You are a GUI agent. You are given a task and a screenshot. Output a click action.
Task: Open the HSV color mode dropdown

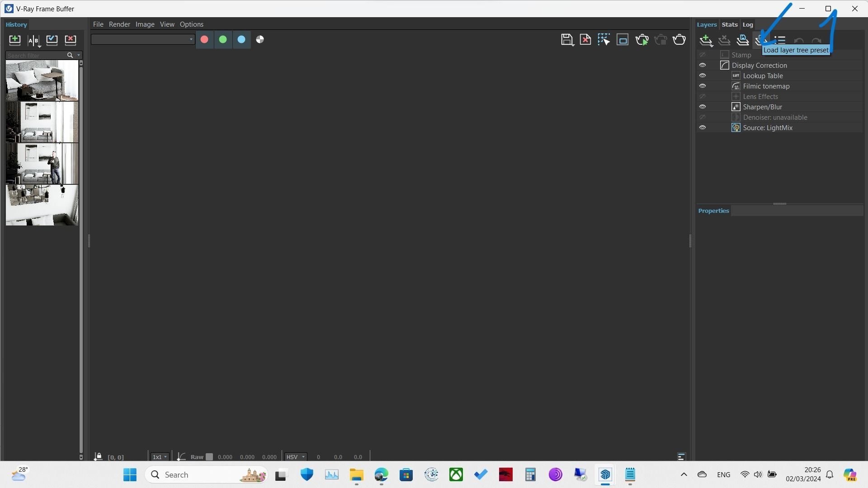pyautogui.click(x=296, y=457)
